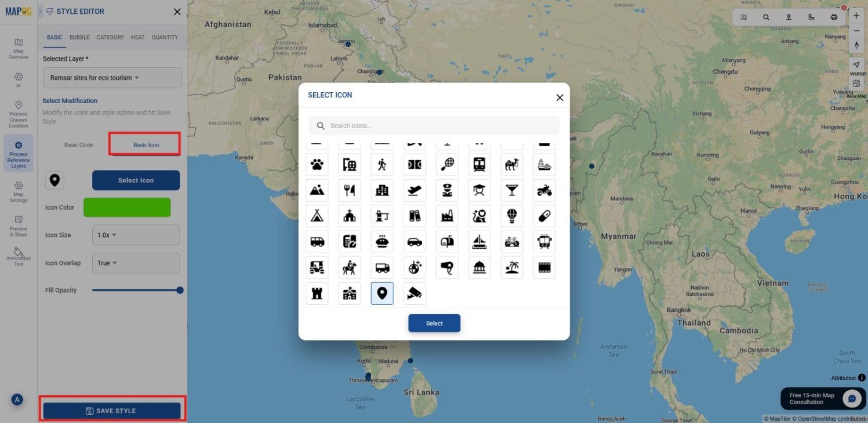Click the currently selected location pin icon

coord(382,293)
